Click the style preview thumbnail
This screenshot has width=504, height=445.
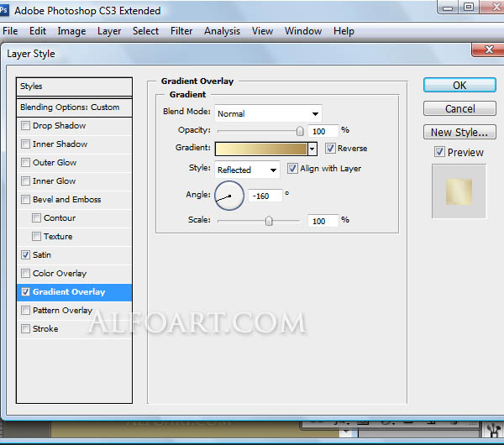(x=459, y=191)
